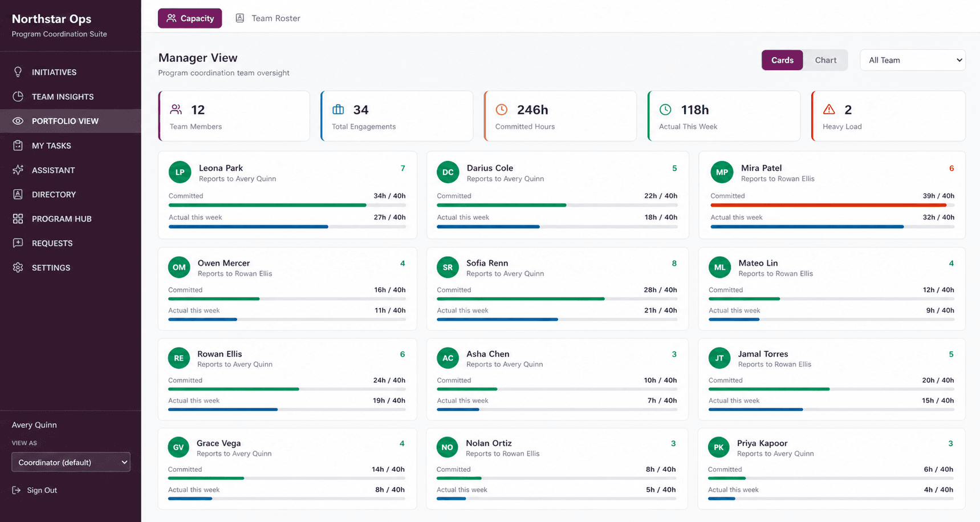Click Nolan Ortiz's 8h / 40h committed value

tap(661, 470)
